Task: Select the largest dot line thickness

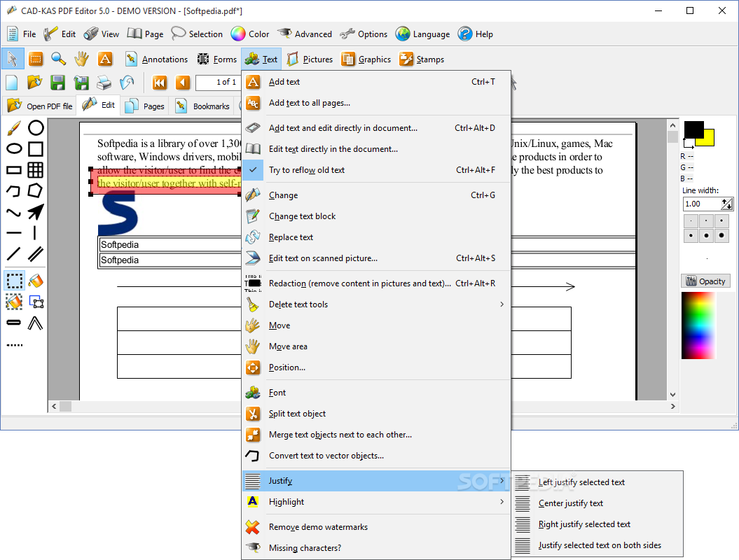Action: point(721,235)
